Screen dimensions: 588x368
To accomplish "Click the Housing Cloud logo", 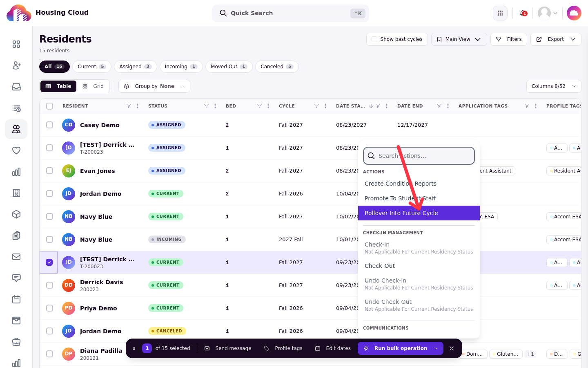I will click(x=19, y=13).
